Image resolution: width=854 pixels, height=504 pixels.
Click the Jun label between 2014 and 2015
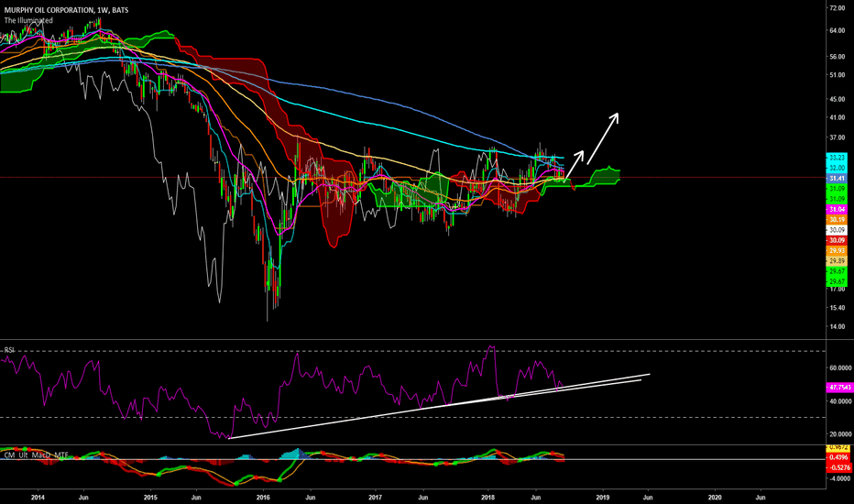(x=83, y=498)
